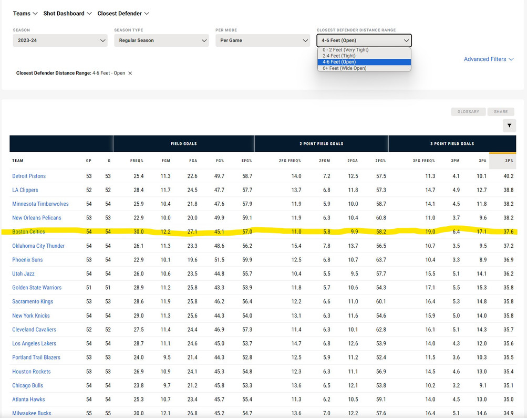
Task: Open New Orleans Pelicans team link
Action: coord(37,218)
